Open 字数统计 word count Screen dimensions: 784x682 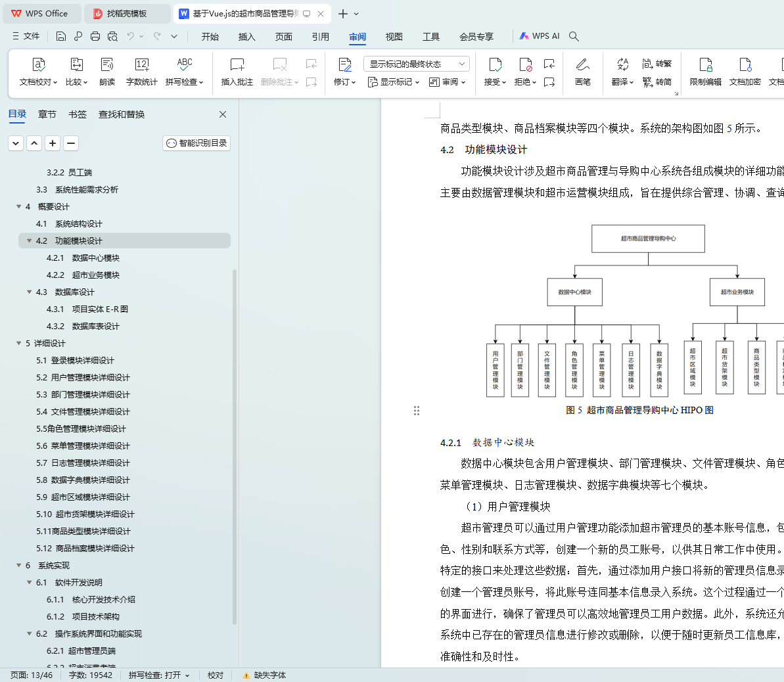141,72
